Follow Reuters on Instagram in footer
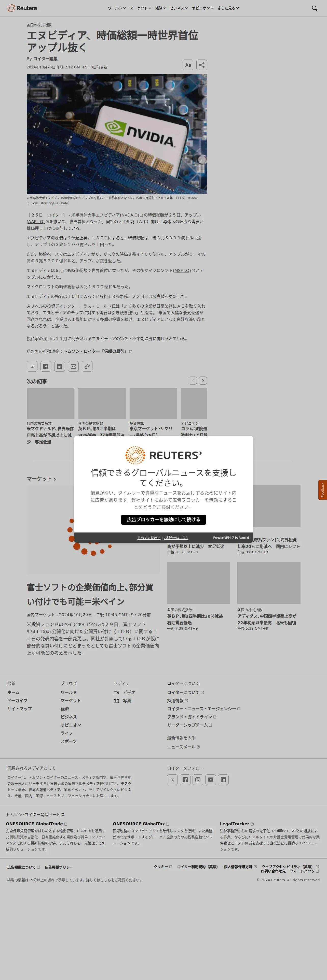 click(198, 780)
